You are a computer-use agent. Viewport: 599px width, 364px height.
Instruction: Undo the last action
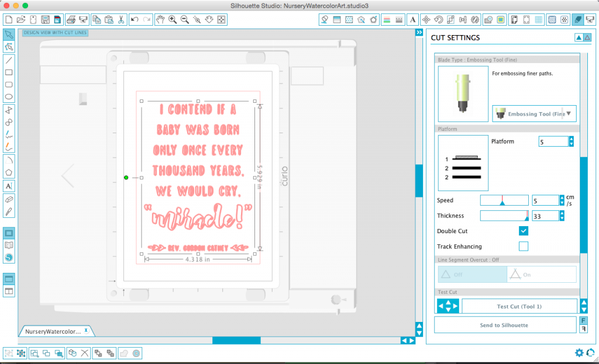pos(135,19)
